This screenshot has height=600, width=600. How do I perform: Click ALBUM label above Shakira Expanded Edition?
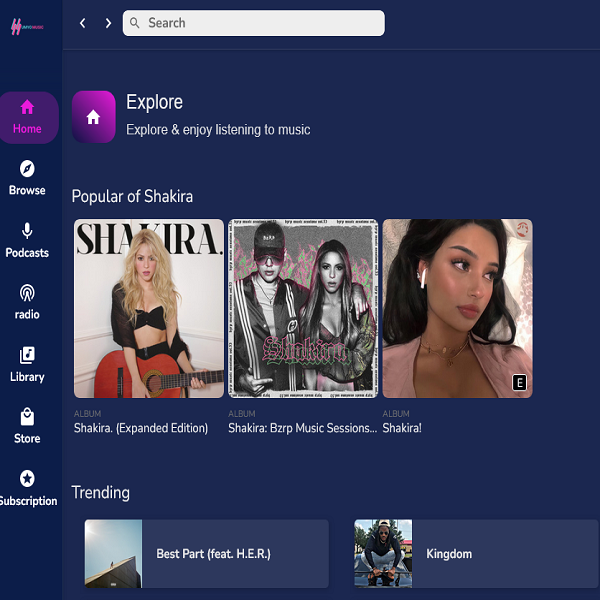point(88,414)
